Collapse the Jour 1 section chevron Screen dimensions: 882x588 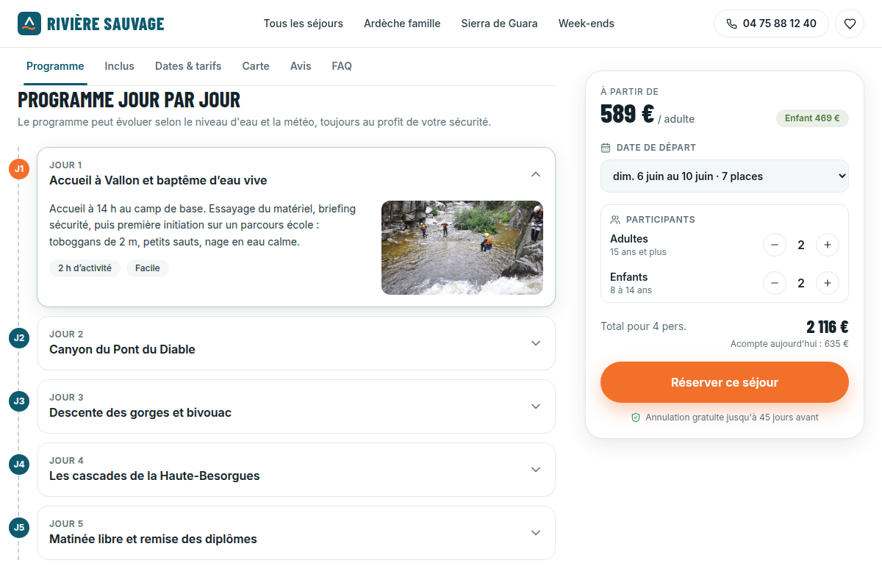coord(536,174)
